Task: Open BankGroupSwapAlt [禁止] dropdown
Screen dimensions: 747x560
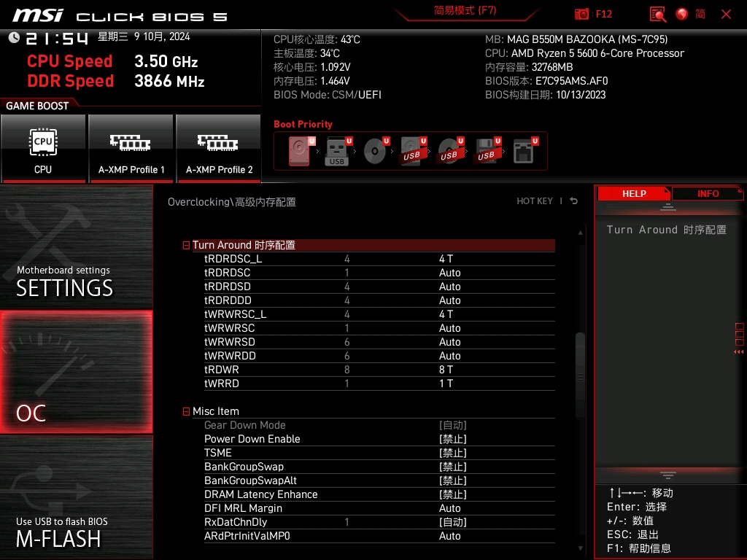Action: pos(452,481)
